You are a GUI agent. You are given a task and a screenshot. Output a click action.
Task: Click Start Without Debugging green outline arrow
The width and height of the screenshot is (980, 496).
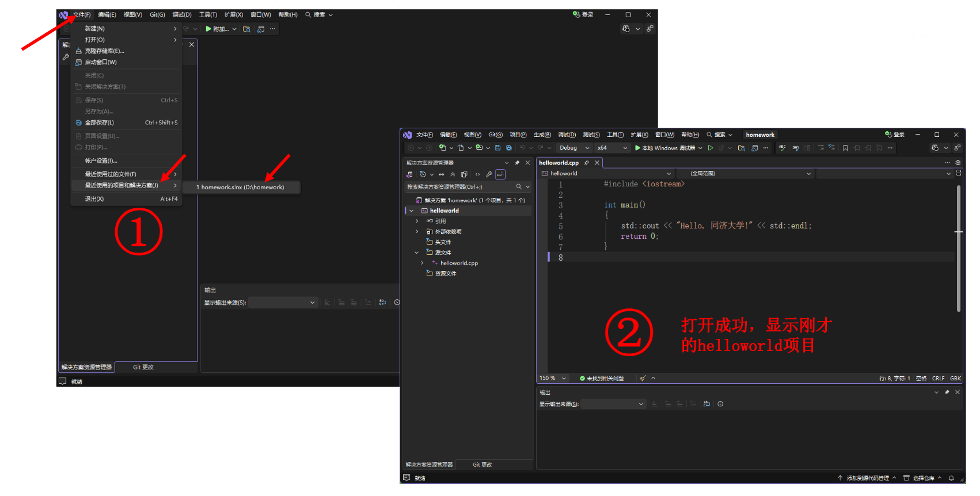pos(711,148)
